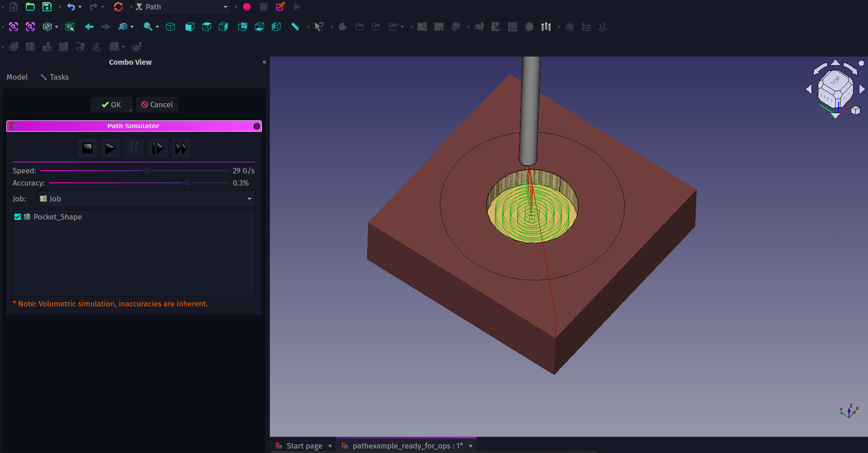
Task: Switch to the Model tab
Action: tap(17, 77)
